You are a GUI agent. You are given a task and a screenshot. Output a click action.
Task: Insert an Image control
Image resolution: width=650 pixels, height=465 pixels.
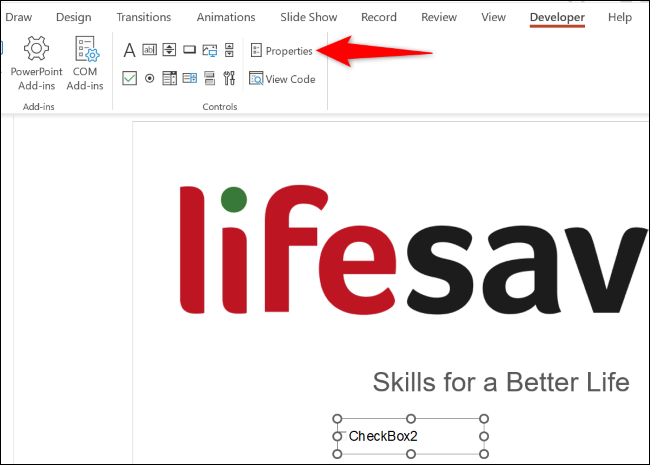pyautogui.click(x=210, y=50)
